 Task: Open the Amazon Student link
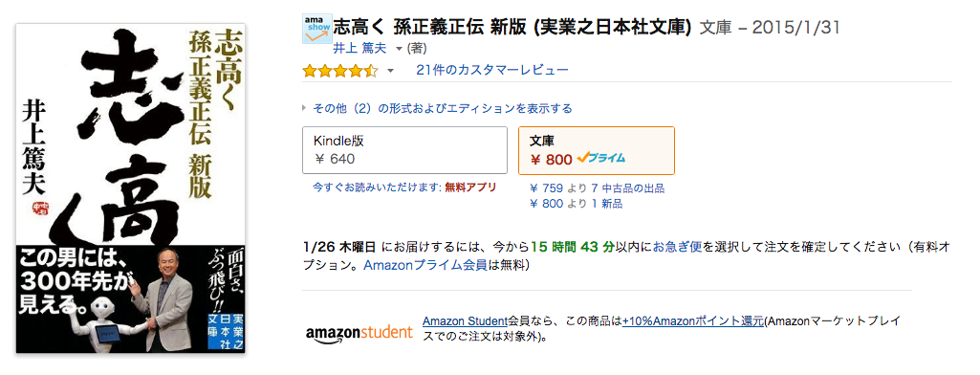[463, 321]
